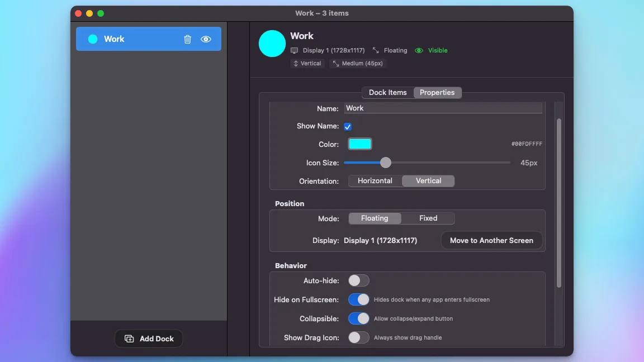
Task: Set orientation to Horizontal
Action: point(375,181)
